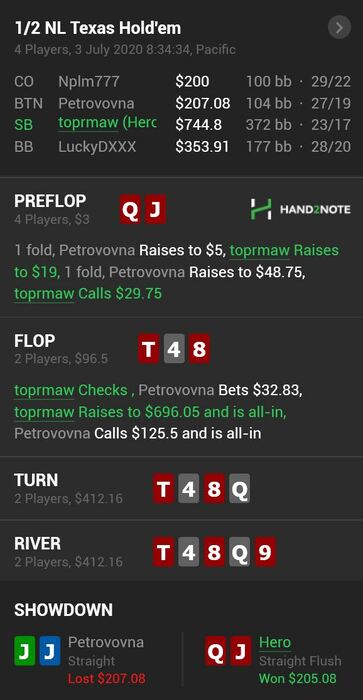Image resolution: width=363 pixels, height=700 pixels.
Task: Click the gray Q card on Turn
Action: pos(240,488)
